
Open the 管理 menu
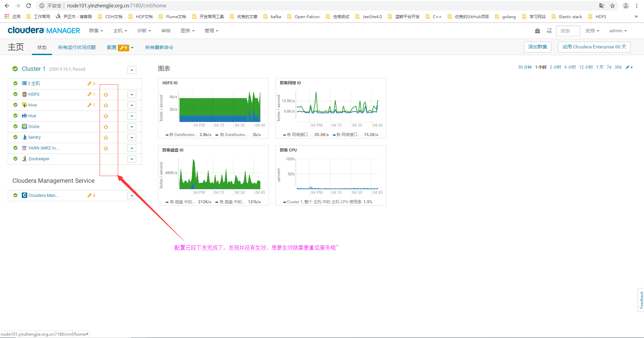tap(211, 31)
